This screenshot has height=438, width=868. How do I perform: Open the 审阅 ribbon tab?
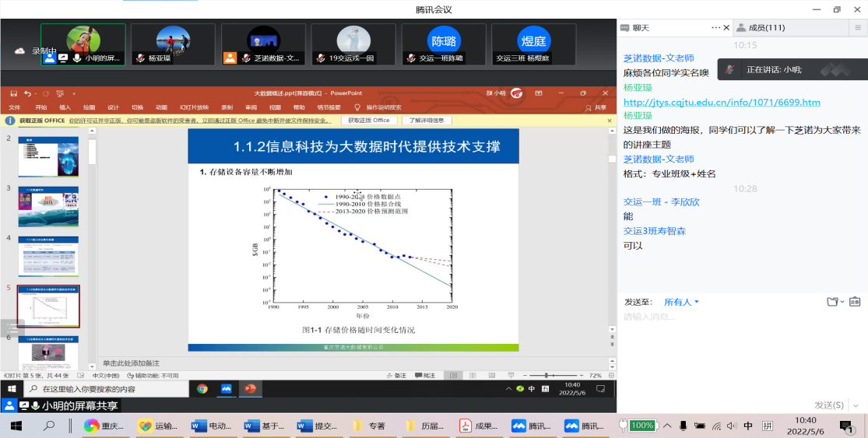251,107
